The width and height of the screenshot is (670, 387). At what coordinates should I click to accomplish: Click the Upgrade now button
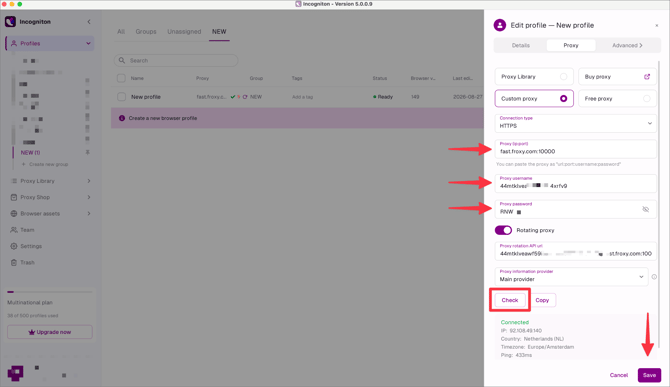(50, 332)
